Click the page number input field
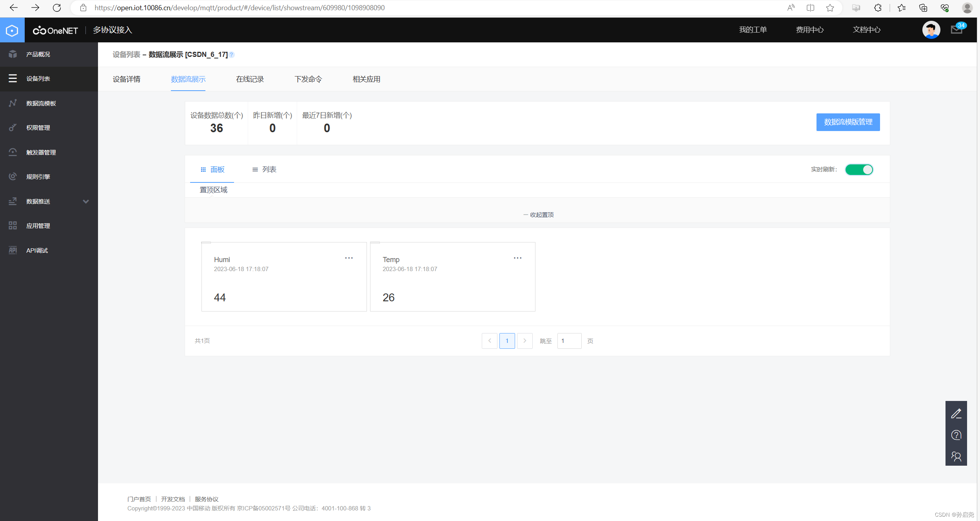The image size is (980, 521). 569,340
